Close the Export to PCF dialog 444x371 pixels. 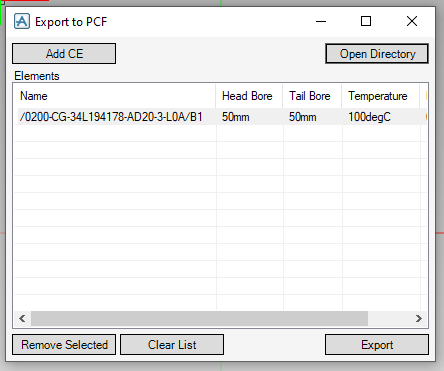[412, 21]
